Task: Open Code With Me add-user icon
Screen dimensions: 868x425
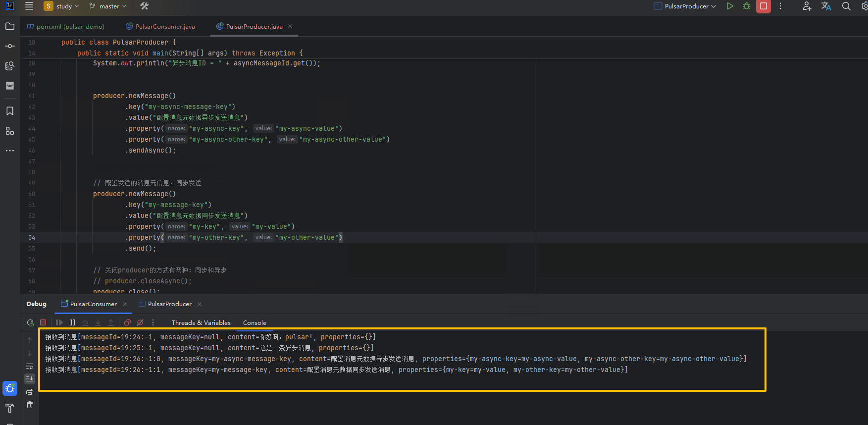Action: [x=807, y=6]
